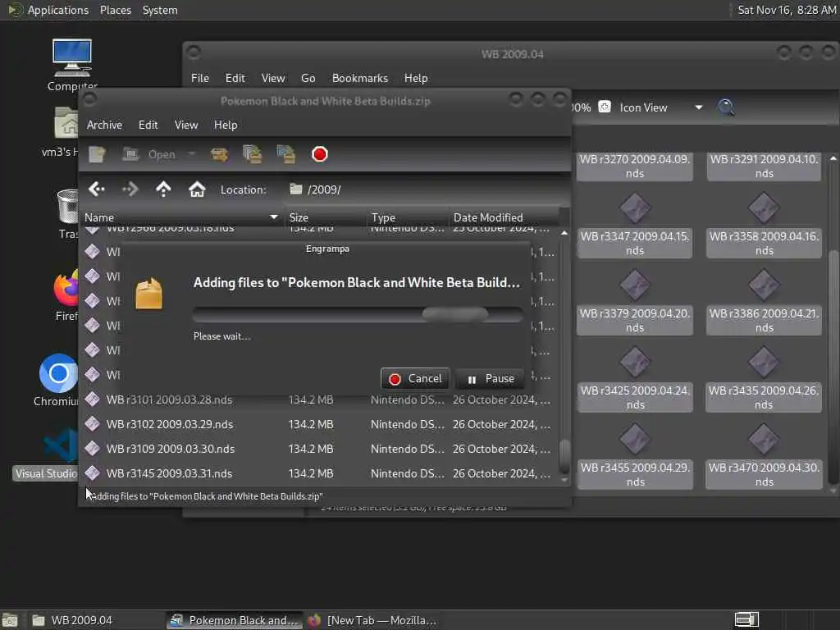
Task: Open the File menu in WB 2009.04 window
Action: click(x=200, y=78)
